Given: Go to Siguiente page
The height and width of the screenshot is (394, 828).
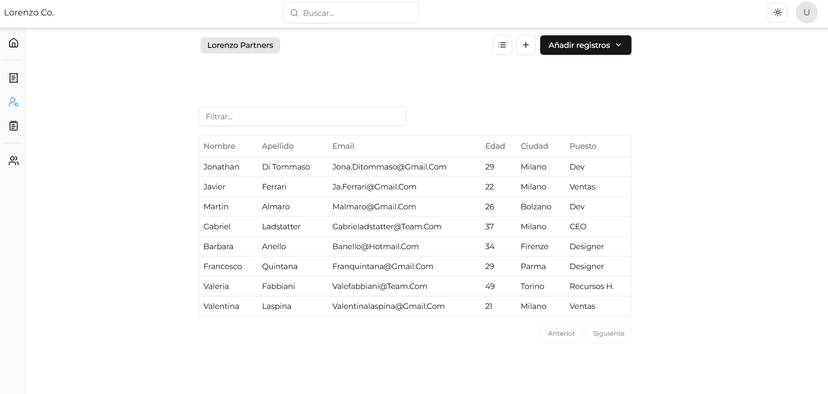Looking at the screenshot, I should pos(608,333).
